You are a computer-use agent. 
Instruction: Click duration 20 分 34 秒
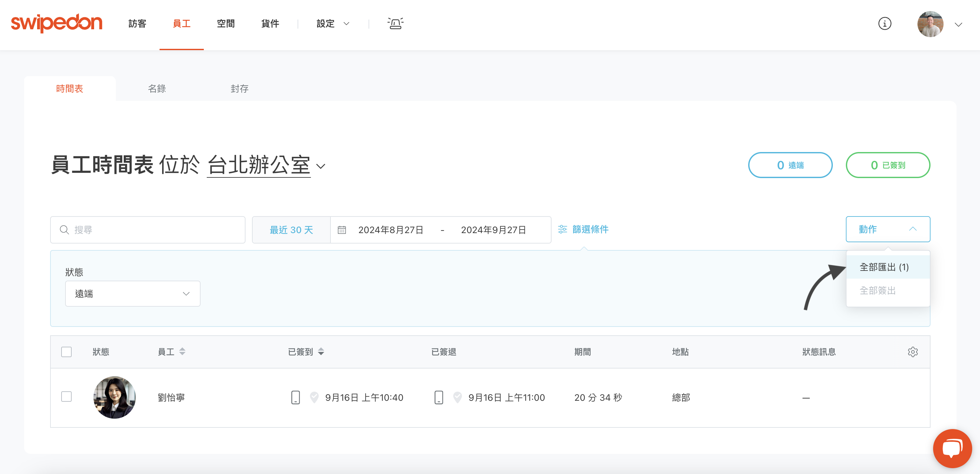(x=598, y=397)
